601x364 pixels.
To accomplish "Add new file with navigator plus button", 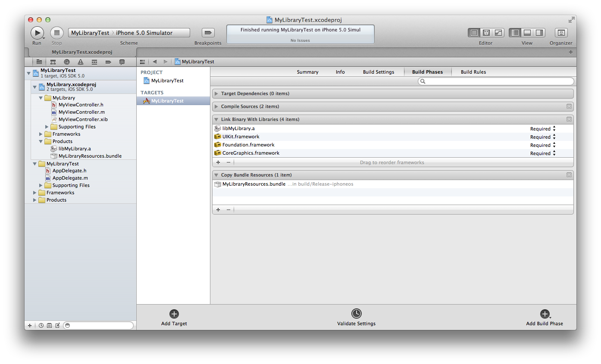I will [x=29, y=326].
